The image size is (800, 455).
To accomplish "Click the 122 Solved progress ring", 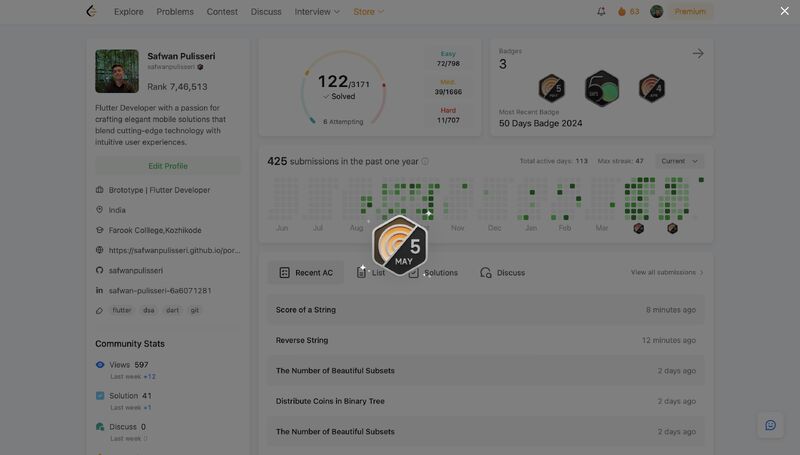I will tap(343, 88).
